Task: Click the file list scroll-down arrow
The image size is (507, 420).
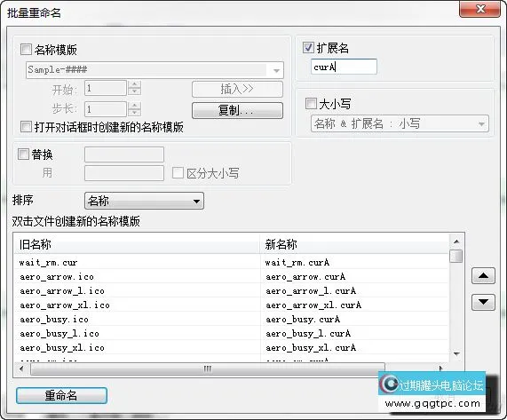Action: pyautogui.click(x=456, y=353)
